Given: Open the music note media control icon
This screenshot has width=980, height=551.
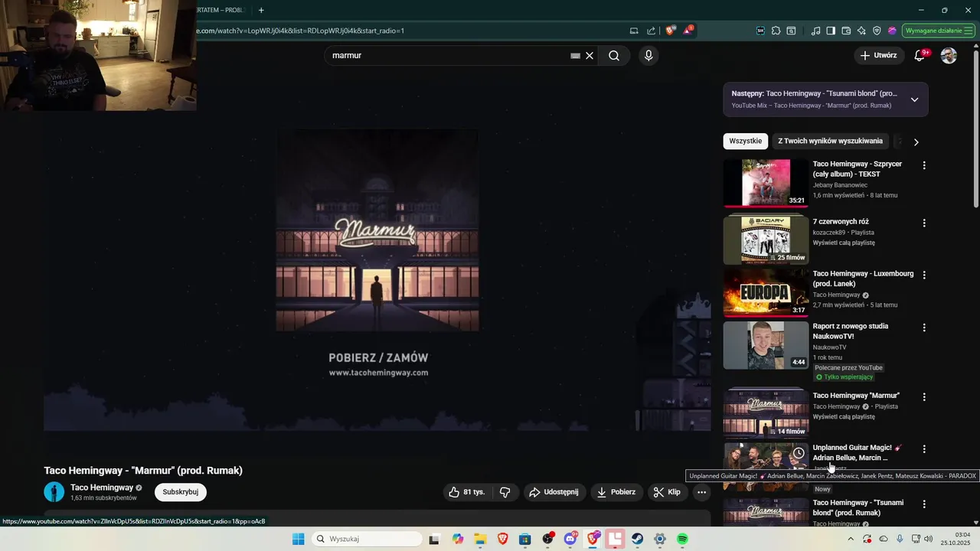Looking at the screenshot, I should point(815,31).
